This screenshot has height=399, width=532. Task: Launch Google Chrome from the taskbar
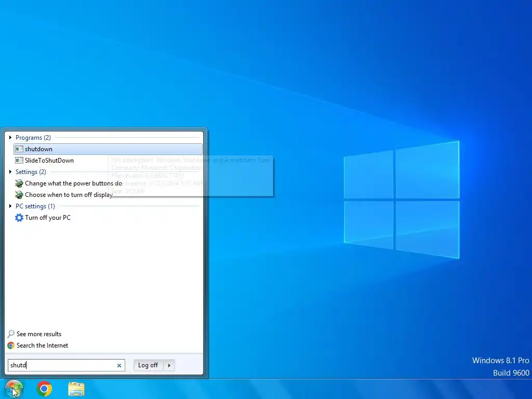point(45,389)
